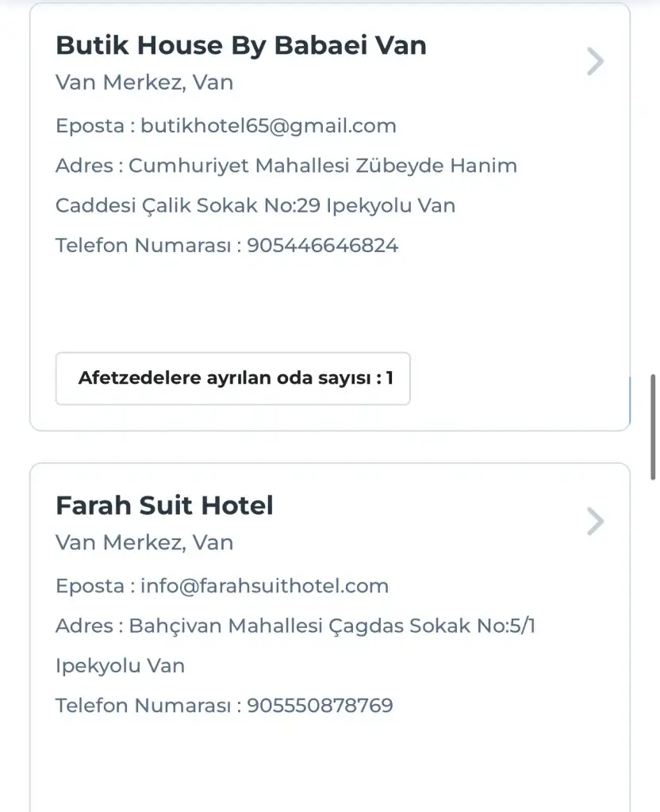Open Butik House By Babaei Van chevron arrow
This screenshot has width=660, height=812.
coord(595,61)
